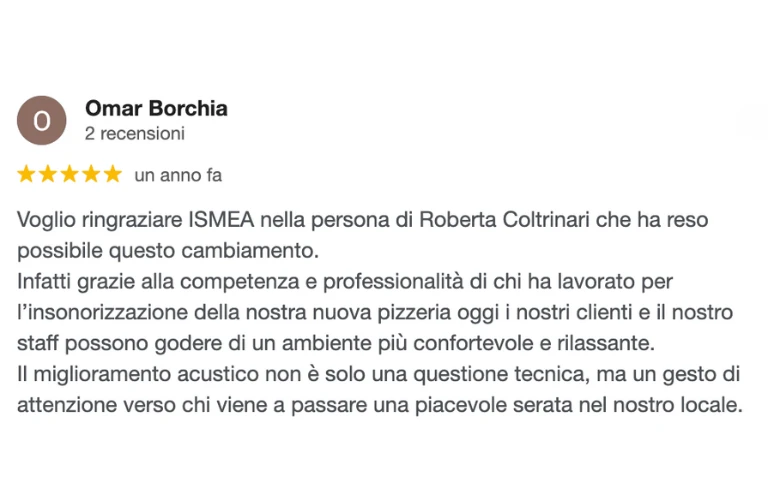
Task: Select the second yellow rating star
Action: tap(48, 175)
